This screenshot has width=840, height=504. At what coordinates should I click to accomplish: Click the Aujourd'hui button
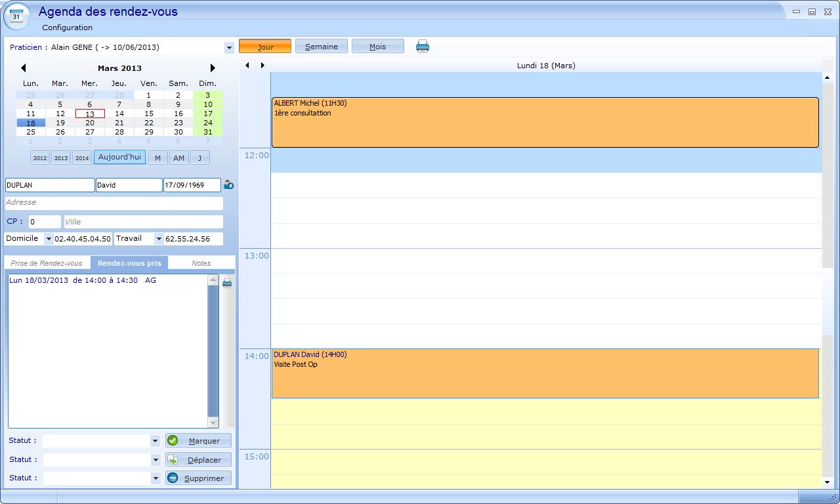(x=119, y=157)
